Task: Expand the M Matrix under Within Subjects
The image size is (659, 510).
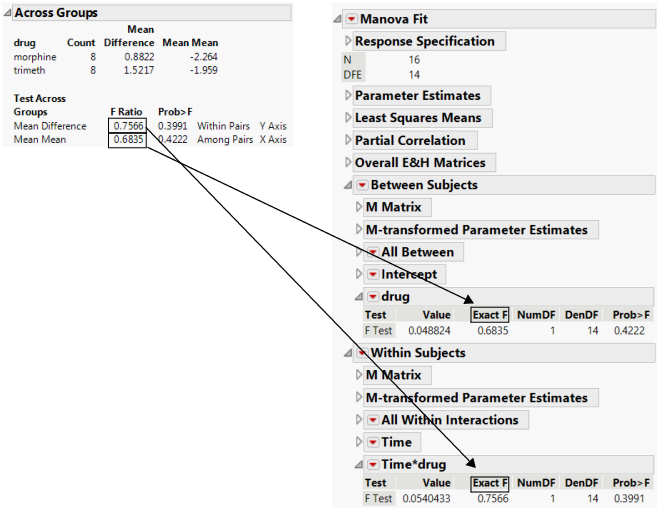Action: (x=358, y=375)
